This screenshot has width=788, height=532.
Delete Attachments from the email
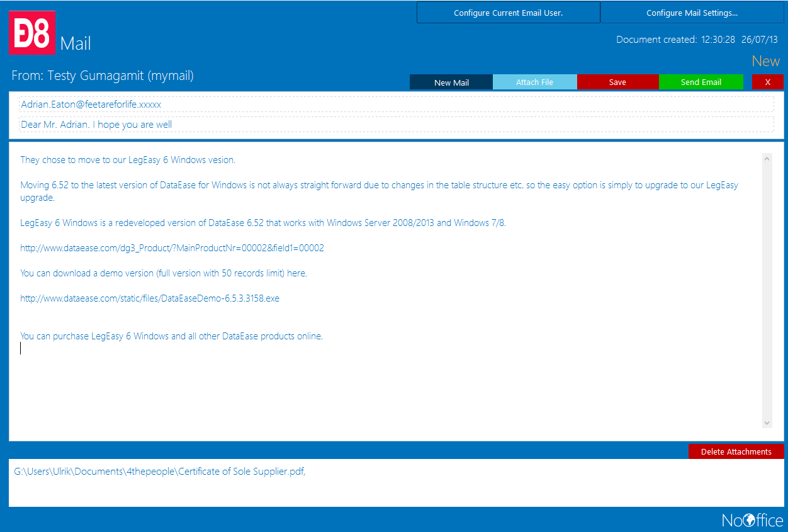click(736, 451)
